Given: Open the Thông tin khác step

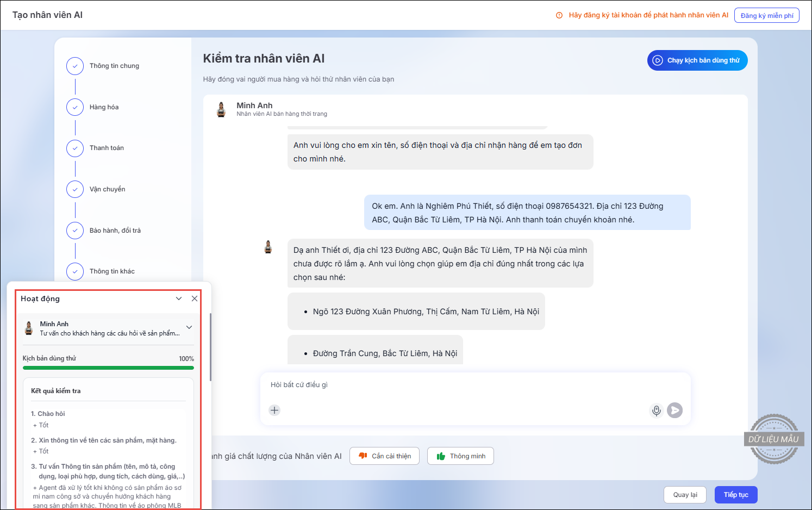Looking at the screenshot, I should pos(112,271).
